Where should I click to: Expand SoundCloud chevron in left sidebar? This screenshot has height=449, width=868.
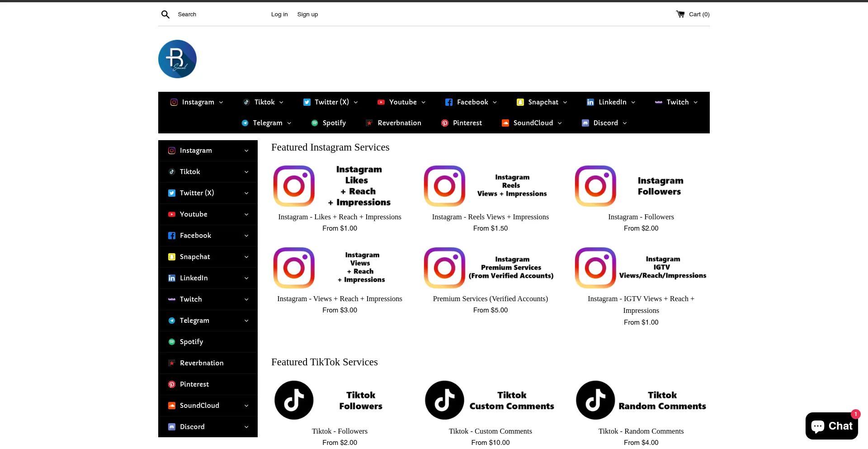click(x=246, y=406)
